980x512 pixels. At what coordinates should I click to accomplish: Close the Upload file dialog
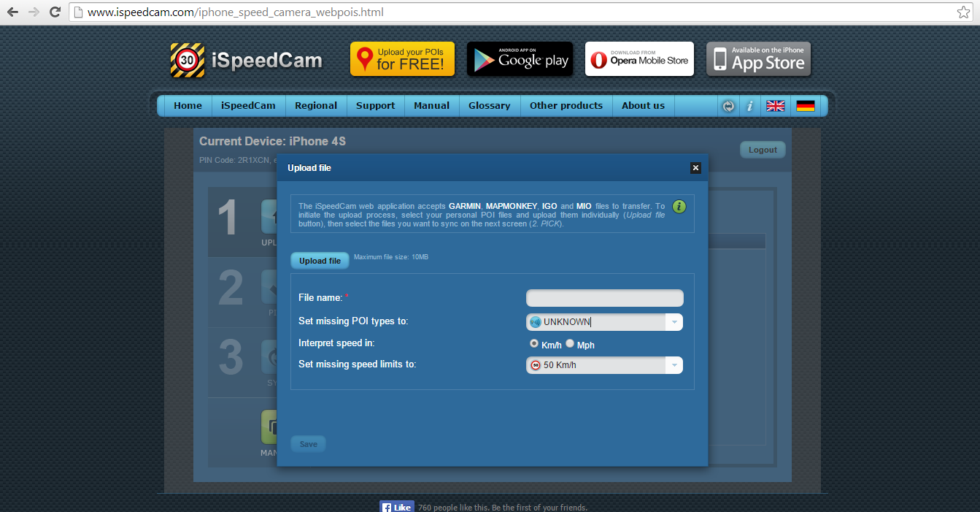695,168
